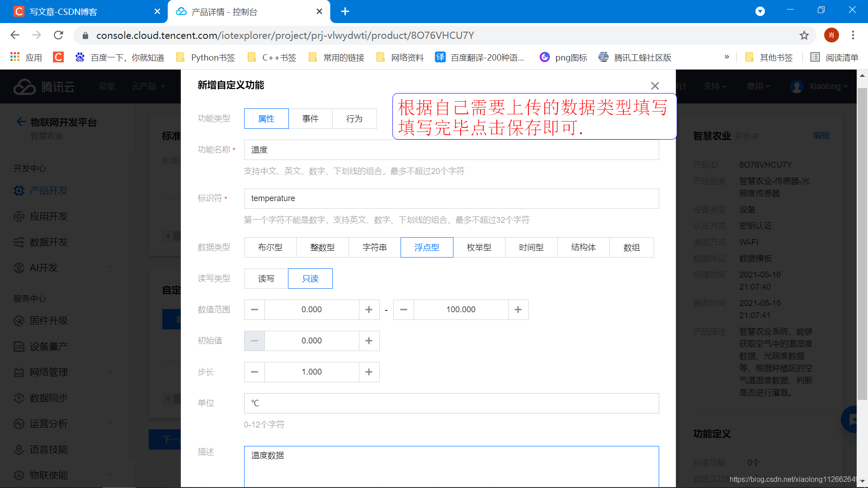Close the 新增自定义功能 dialog
This screenshot has width=868, height=488.
(x=655, y=86)
